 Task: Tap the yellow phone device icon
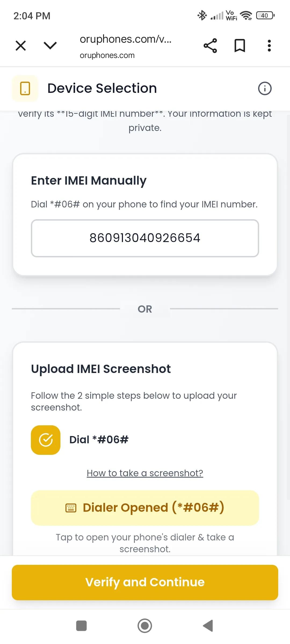pos(25,89)
